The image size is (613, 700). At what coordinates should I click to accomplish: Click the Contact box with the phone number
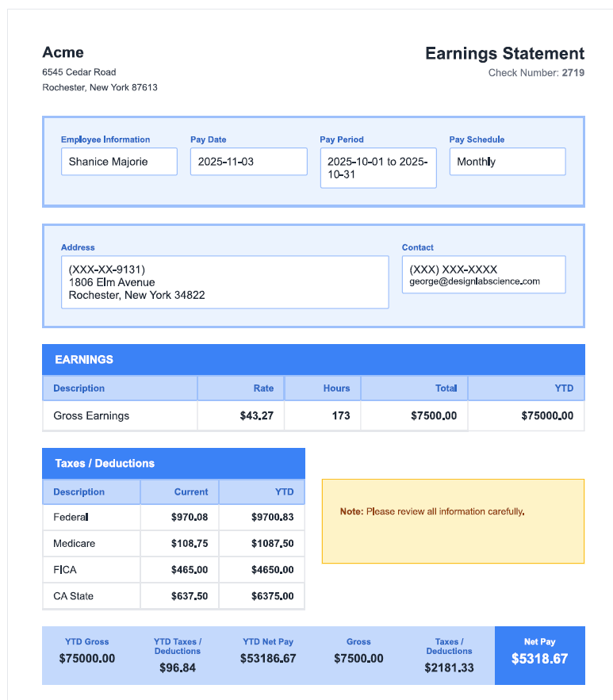click(484, 270)
